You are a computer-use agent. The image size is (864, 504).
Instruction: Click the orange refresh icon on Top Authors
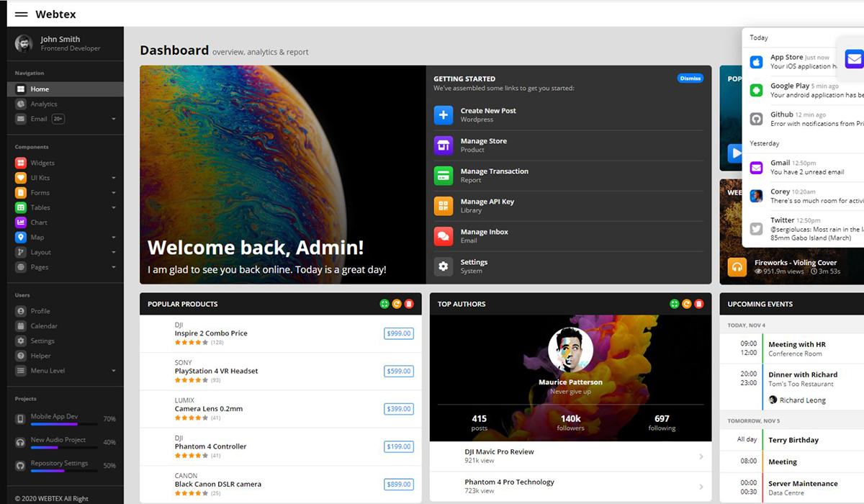(687, 304)
